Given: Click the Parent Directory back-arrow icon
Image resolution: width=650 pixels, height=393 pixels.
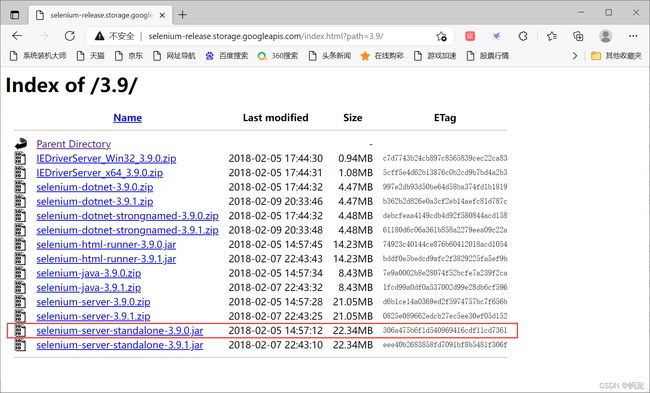Looking at the screenshot, I should [x=21, y=144].
